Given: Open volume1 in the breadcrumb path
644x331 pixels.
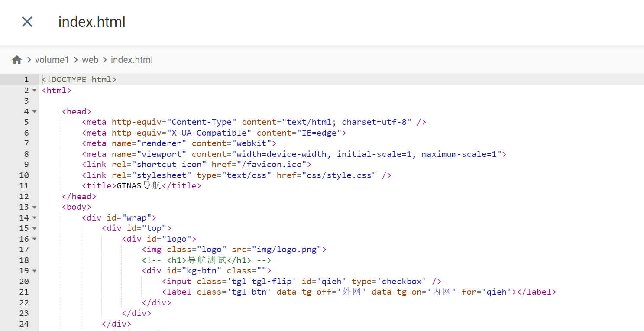Looking at the screenshot, I should click(x=52, y=60).
